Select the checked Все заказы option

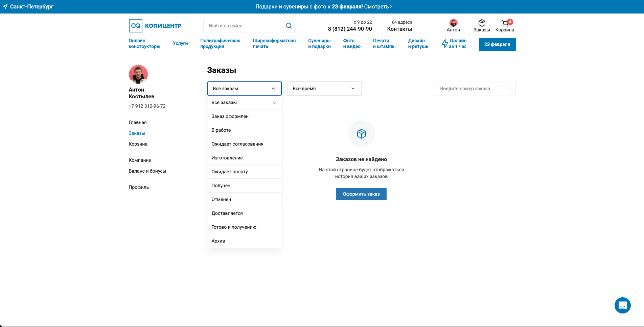[244, 102]
